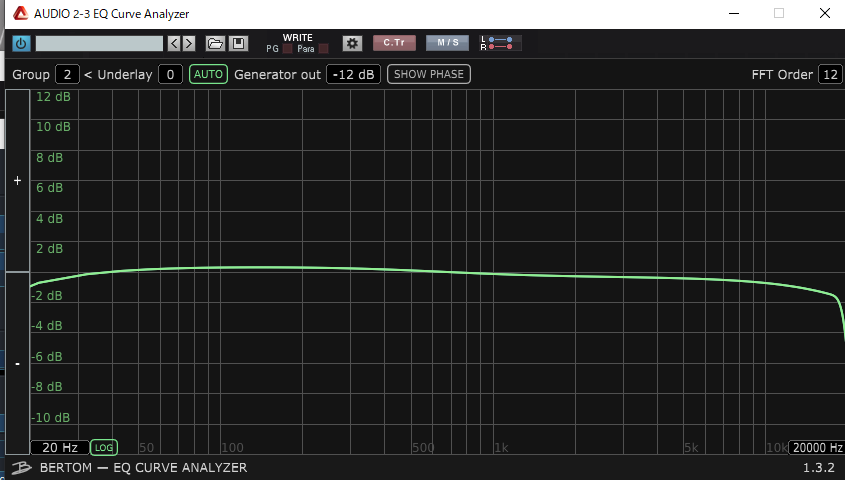Select the next preset arrow
The height and width of the screenshot is (480, 845).
coord(189,43)
